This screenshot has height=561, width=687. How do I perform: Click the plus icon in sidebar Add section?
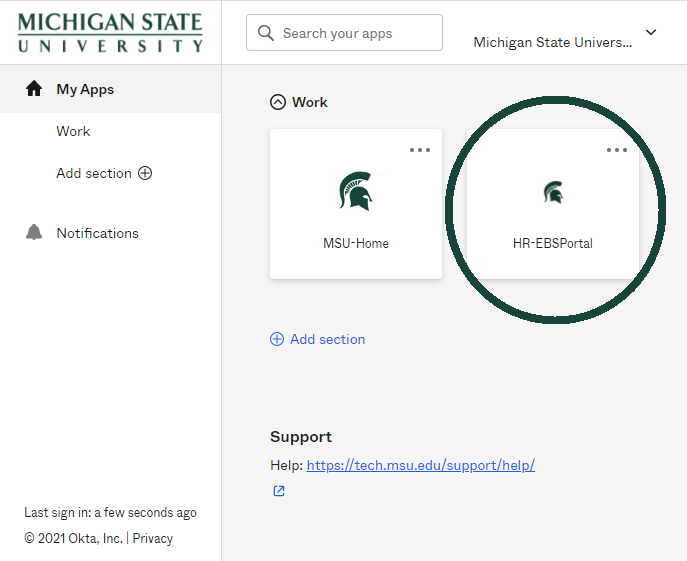pyautogui.click(x=145, y=173)
